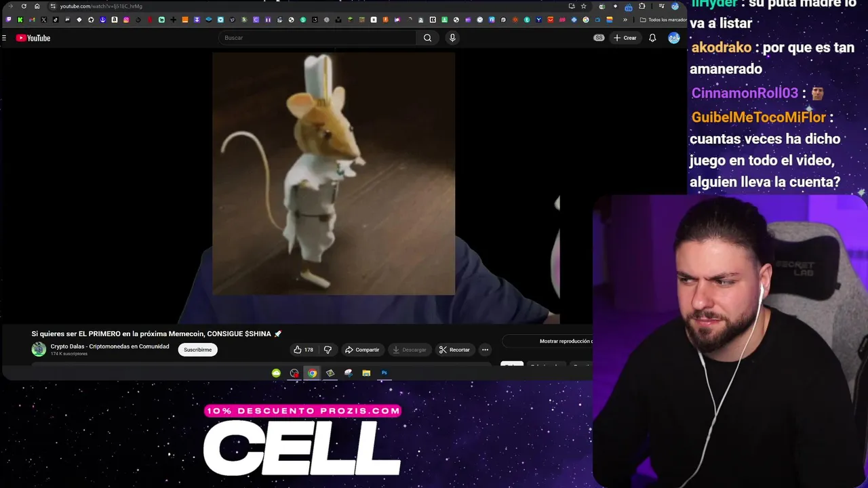Click the Suscribirme button
The width and height of the screenshot is (868, 488).
pyautogui.click(x=197, y=350)
